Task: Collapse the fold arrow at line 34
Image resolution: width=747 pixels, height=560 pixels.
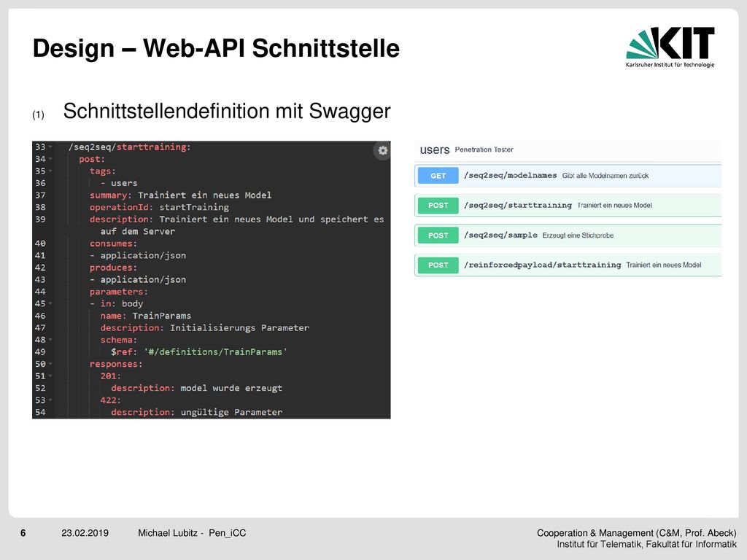Action: pyautogui.click(x=50, y=159)
